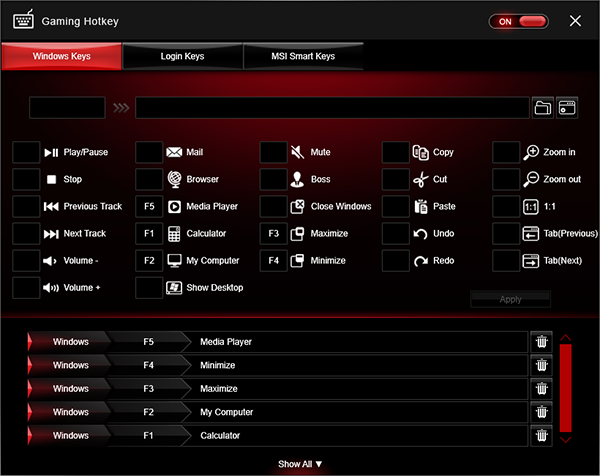The image size is (600, 476).
Task: Click the Stop square icon
Action: click(x=51, y=179)
